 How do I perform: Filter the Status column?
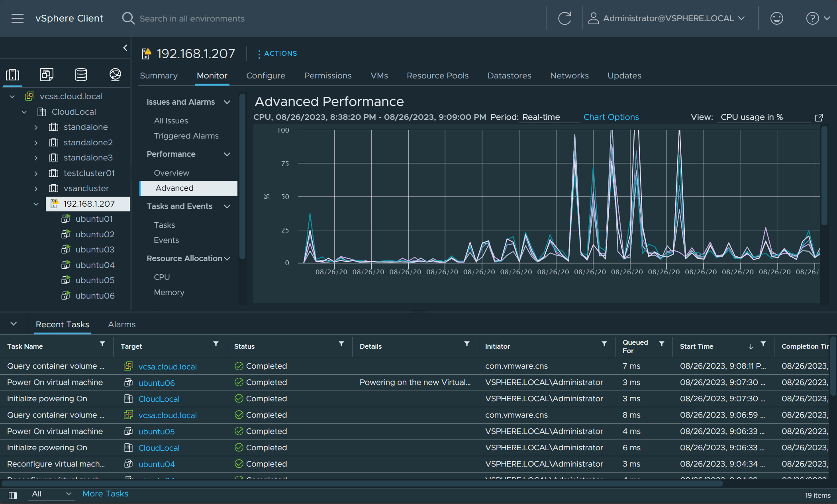point(341,344)
